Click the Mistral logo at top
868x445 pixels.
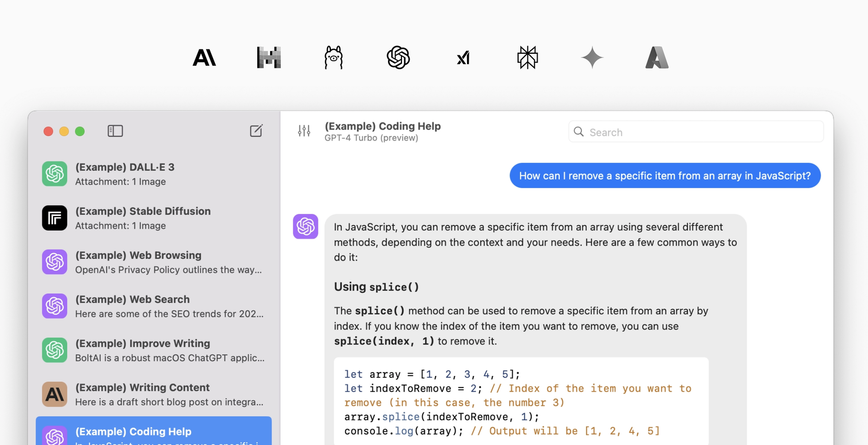pyautogui.click(x=269, y=58)
